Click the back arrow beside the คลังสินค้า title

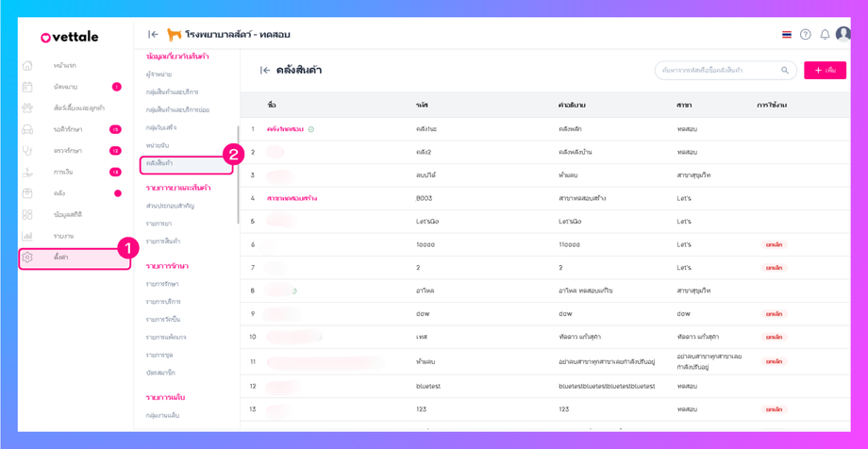click(x=265, y=71)
